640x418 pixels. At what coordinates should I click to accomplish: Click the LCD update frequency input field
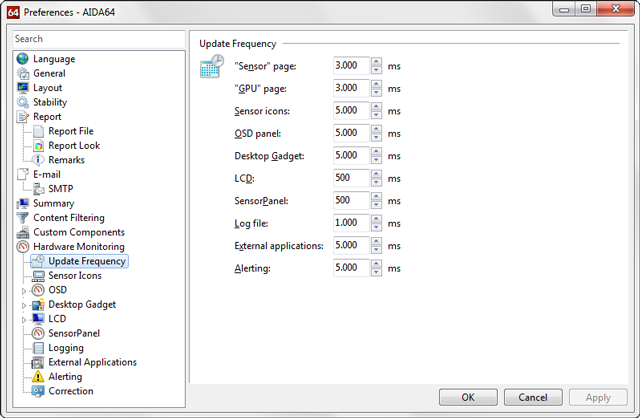pyautogui.click(x=350, y=178)
